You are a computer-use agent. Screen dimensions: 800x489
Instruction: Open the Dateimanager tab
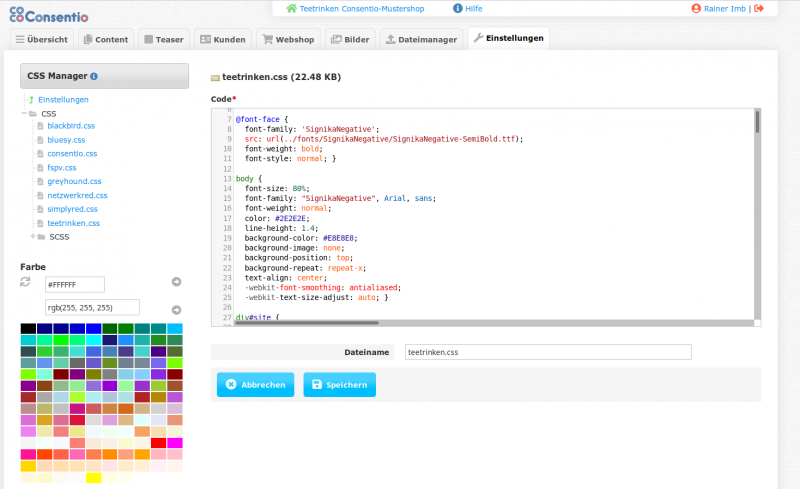click(422, 40)
